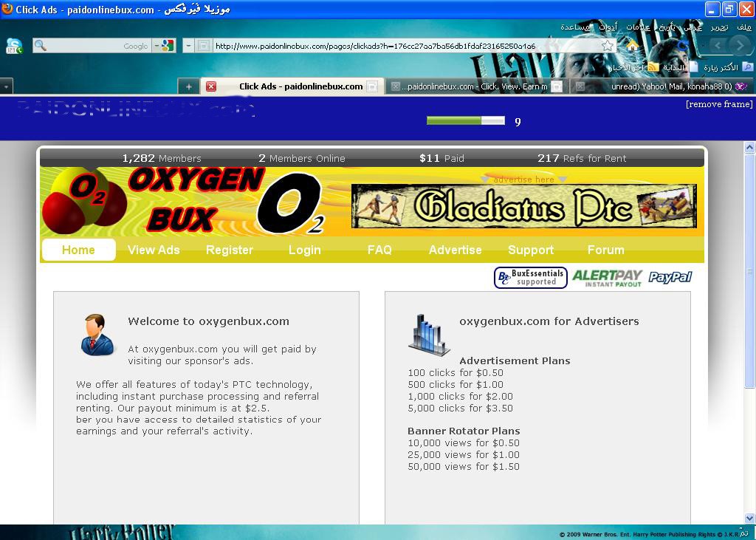This screenshot has width=756, height=540.
Task: Open the Login page
Action: 305,250
